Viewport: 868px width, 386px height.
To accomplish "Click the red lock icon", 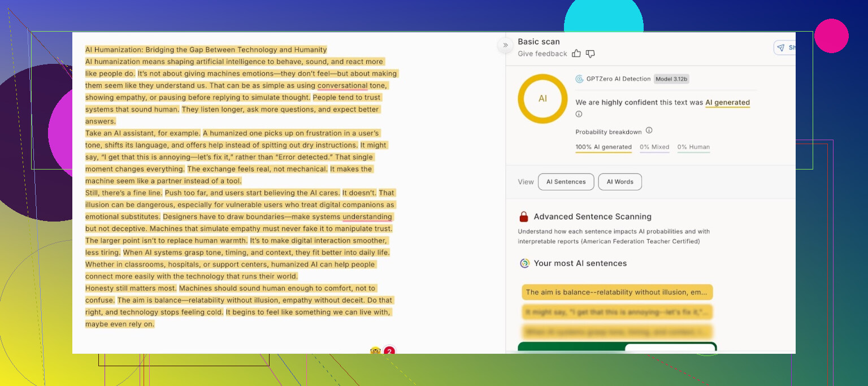I will click(524, 216).
